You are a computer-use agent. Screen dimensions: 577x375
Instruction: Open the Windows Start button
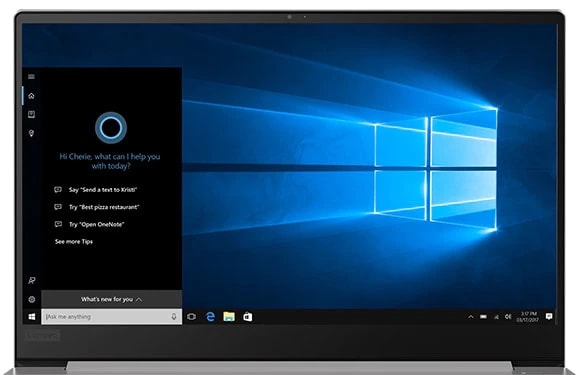pos(32,316)
